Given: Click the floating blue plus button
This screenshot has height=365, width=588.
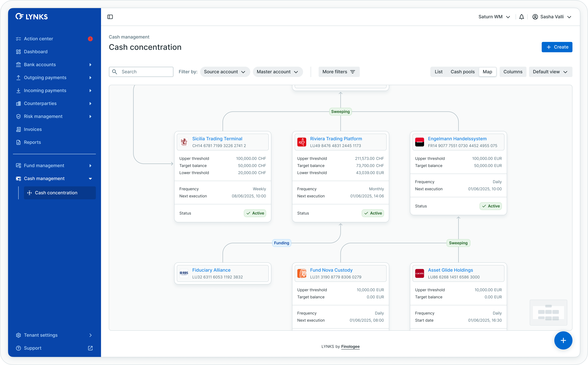Looking at the screenshot, I should click(563, 340).
